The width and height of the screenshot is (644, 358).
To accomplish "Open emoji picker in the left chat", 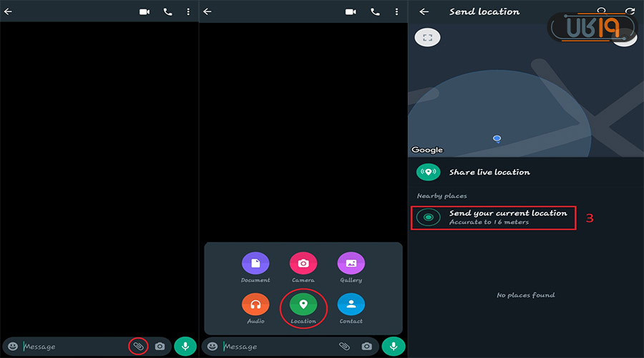I will coord(12,347).
